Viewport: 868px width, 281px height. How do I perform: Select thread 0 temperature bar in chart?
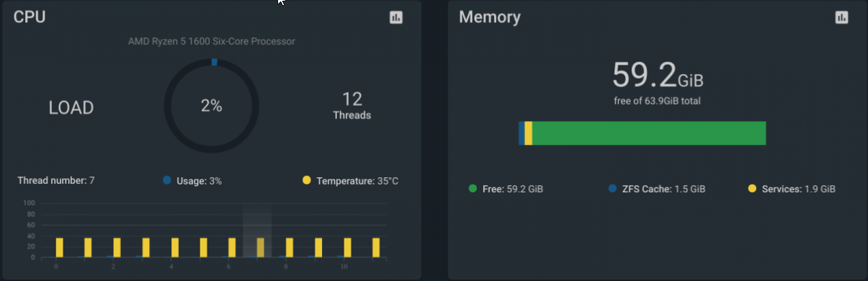click(59, 247)
